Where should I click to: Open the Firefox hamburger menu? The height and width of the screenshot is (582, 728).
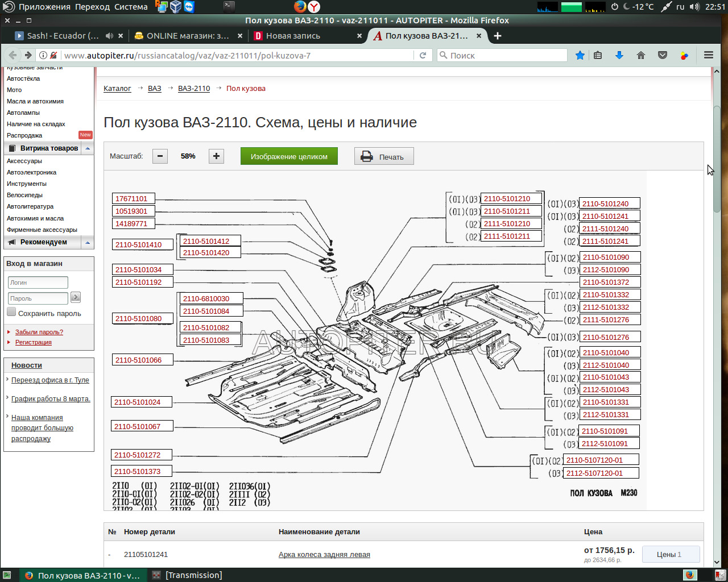click(708, 55)
